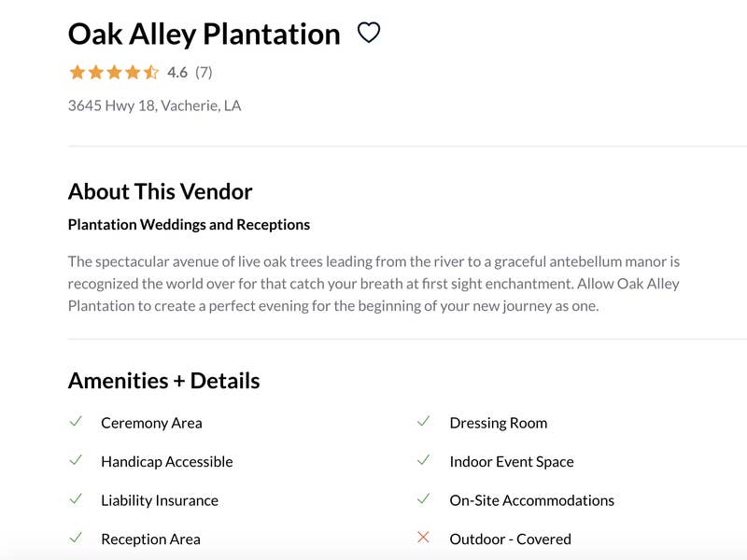This screenshot has width=747, height=560.
Task: Click checkmark next to Ceremony Area
Action: 76,422
